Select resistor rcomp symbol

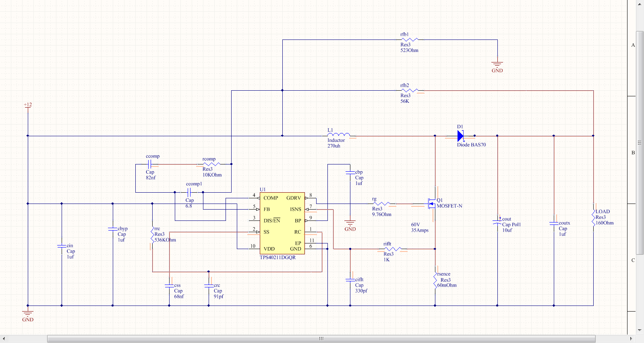pyautogui.click(x=211, y=164)
